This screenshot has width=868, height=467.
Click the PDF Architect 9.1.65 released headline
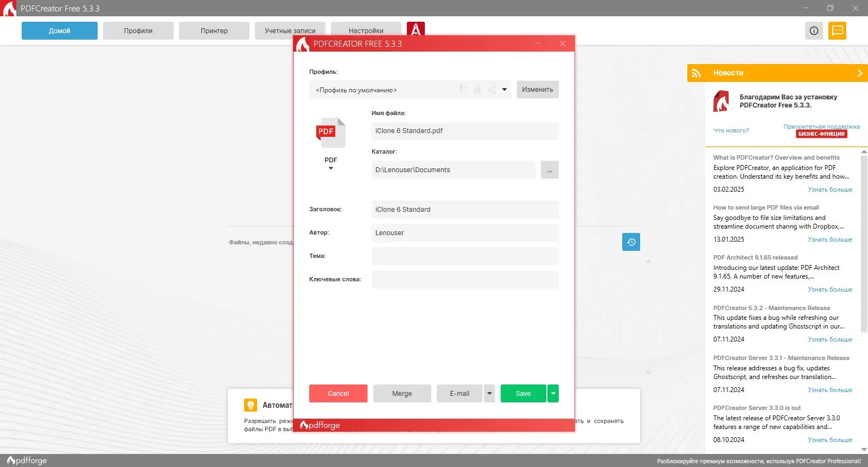(x=755, y=257)
